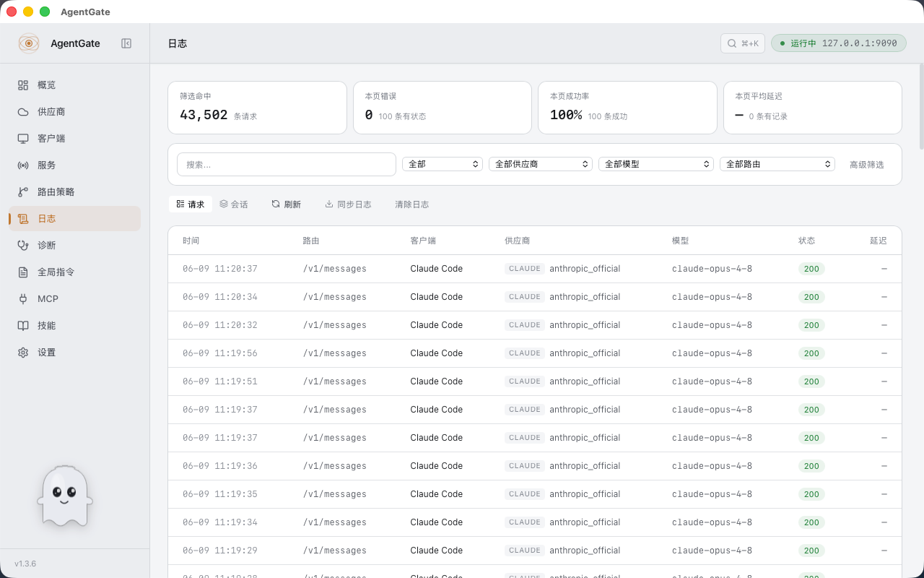Open 技能 in the sidebar

click(x=74, y=326)
